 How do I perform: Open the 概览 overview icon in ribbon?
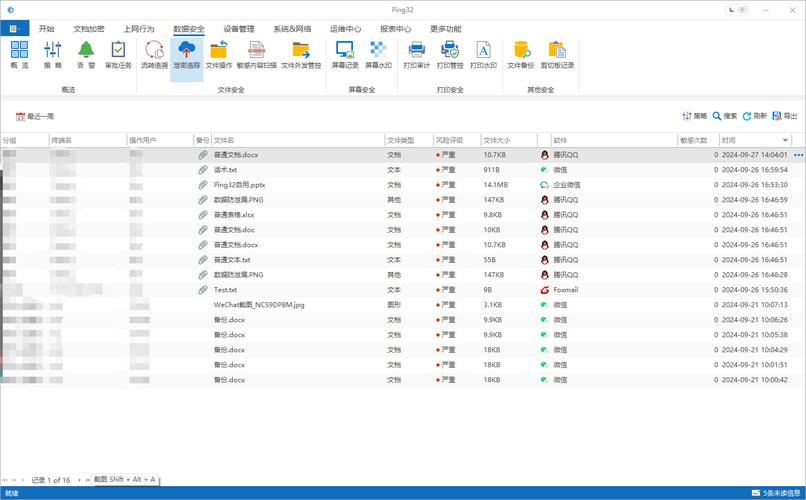tap(19, 49)
